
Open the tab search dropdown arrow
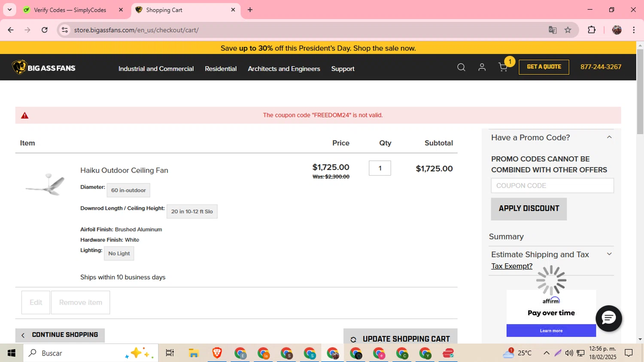[9, 10]
